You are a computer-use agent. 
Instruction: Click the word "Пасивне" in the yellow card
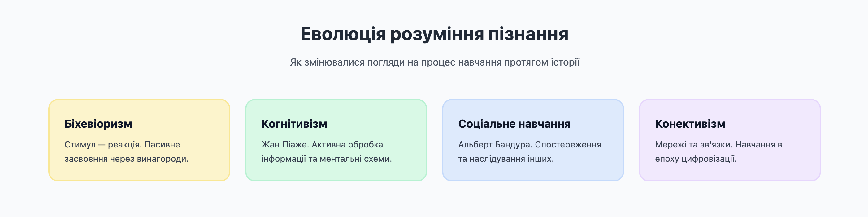(162, 145)
